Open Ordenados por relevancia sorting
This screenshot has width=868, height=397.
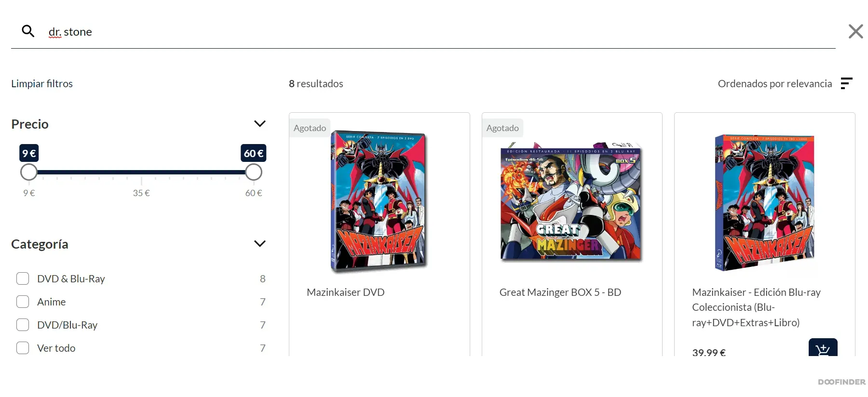(774, 84)
